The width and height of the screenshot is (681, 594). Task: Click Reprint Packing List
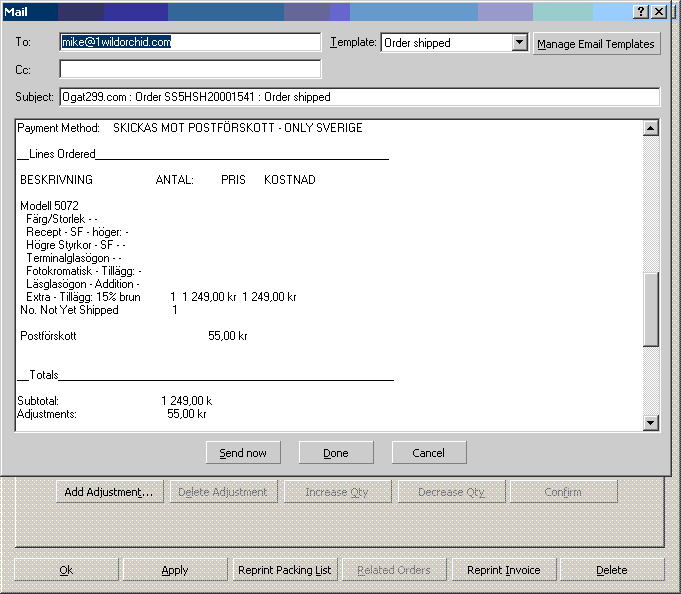pos(284,570)
